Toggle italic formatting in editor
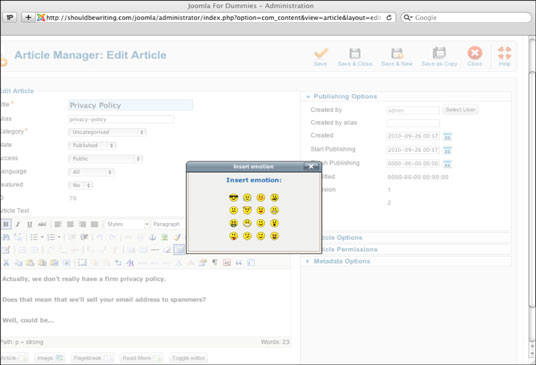This screenshot has height=365, width=536. coord(18,224)
